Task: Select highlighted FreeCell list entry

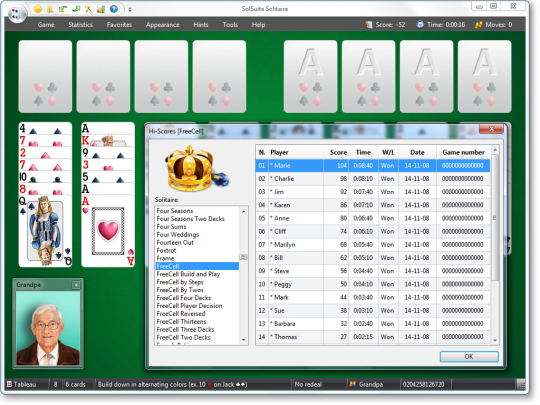Action: (x=197, y=266)
